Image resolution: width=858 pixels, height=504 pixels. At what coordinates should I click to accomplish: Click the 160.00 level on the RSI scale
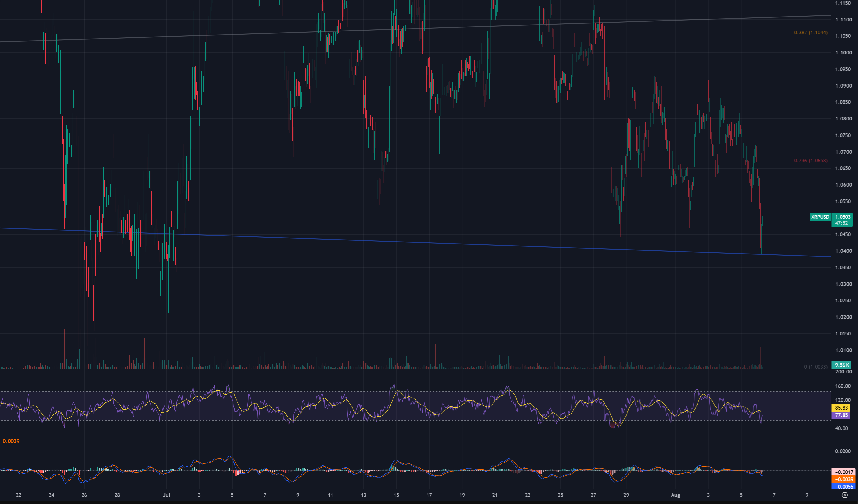(843, 386)
